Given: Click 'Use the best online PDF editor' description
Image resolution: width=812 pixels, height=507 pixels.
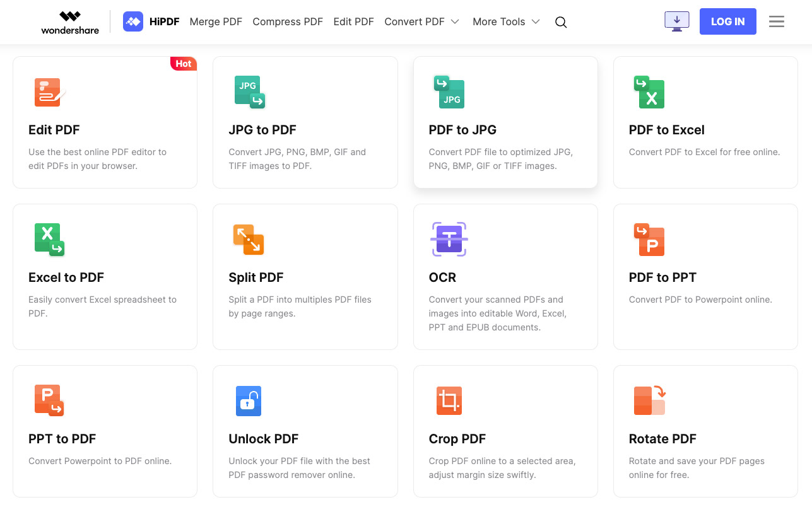Looking at the screenshot, I should [98, 159].
